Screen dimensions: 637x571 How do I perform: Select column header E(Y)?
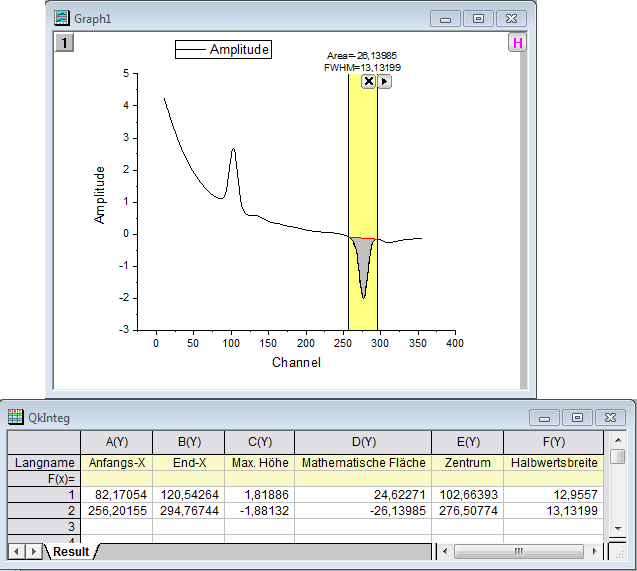click(x=468, y=442)
